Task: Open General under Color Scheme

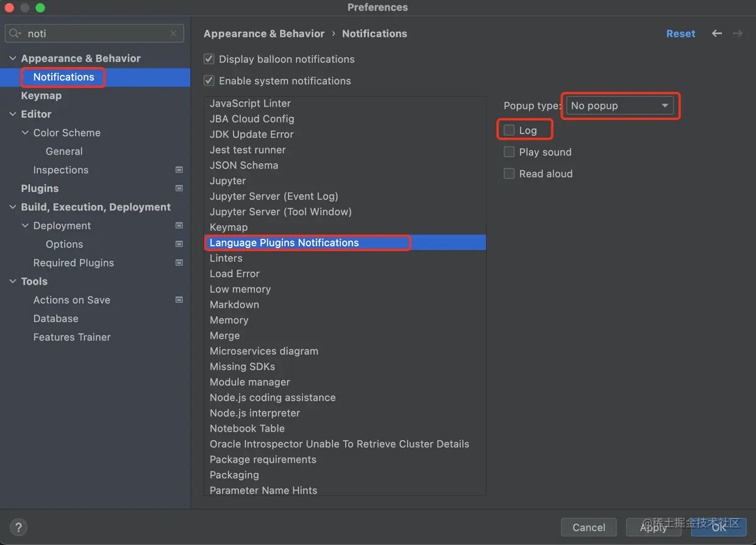Action: tap(64, 151)
